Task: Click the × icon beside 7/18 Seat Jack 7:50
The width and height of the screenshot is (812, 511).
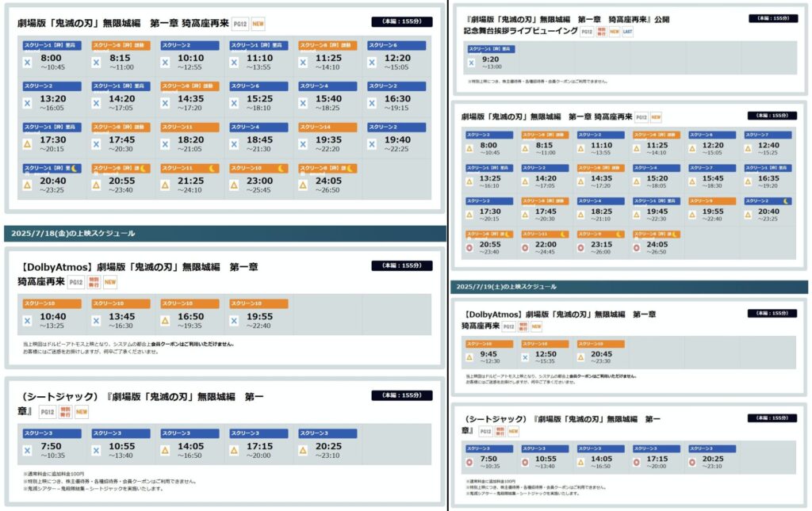Action: [28, 451]
